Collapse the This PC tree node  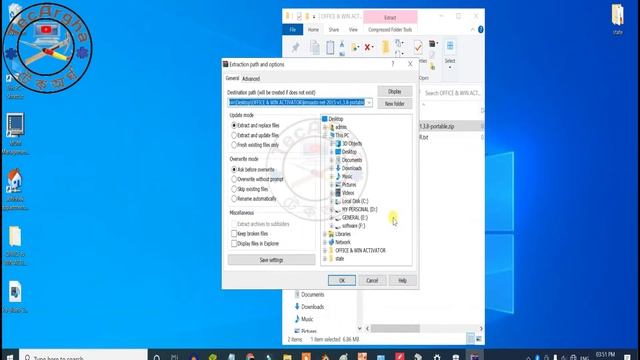pos(325,136)
